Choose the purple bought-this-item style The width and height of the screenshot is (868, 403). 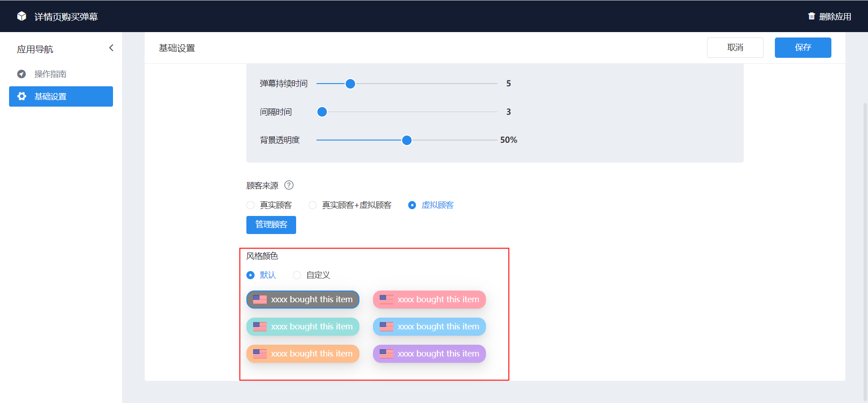coord(429,354)
